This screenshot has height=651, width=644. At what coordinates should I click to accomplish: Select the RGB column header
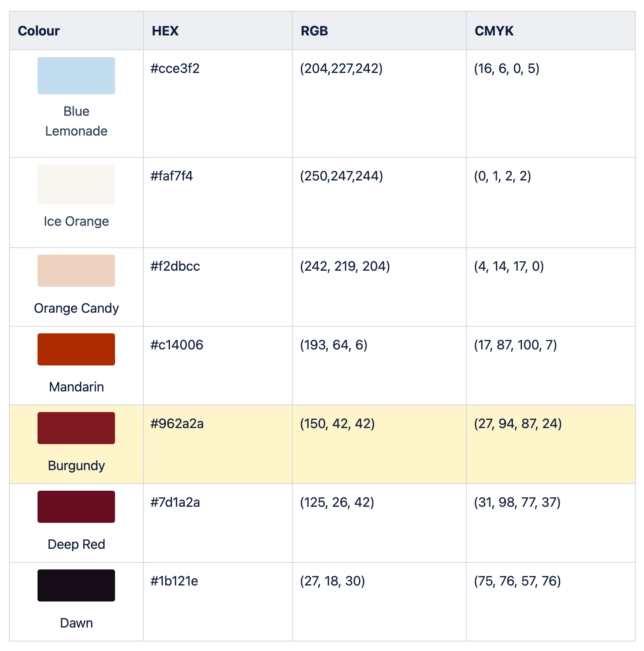click(314, 31)
